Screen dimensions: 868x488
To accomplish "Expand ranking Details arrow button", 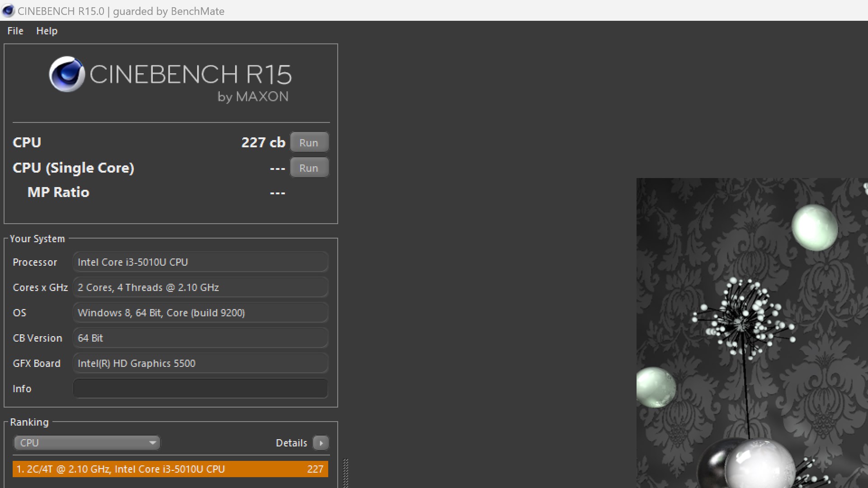I will [321, 443].
